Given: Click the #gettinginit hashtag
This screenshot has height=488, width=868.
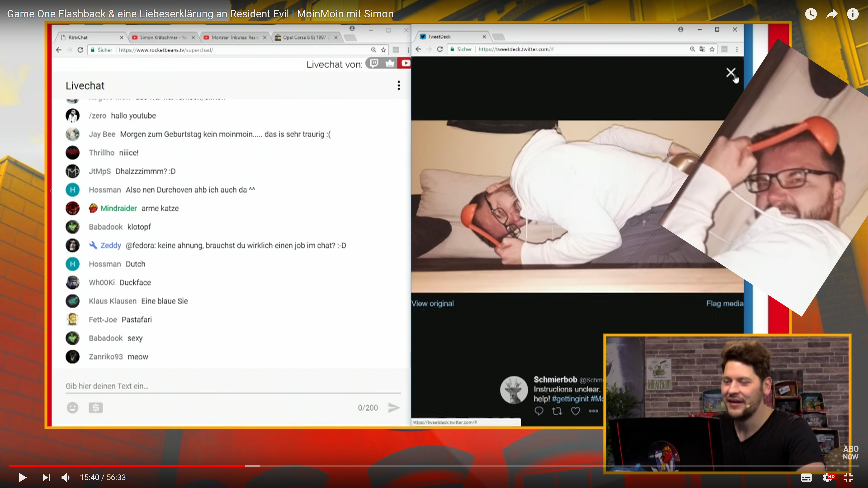Looking at the screenshot, I should pos(570,399).
